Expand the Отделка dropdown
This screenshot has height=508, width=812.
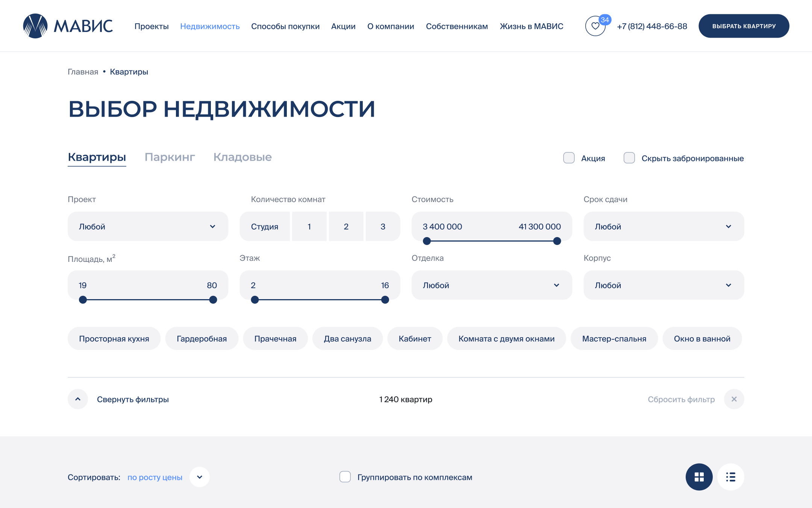pyautogui.click(x=492, y=285)
